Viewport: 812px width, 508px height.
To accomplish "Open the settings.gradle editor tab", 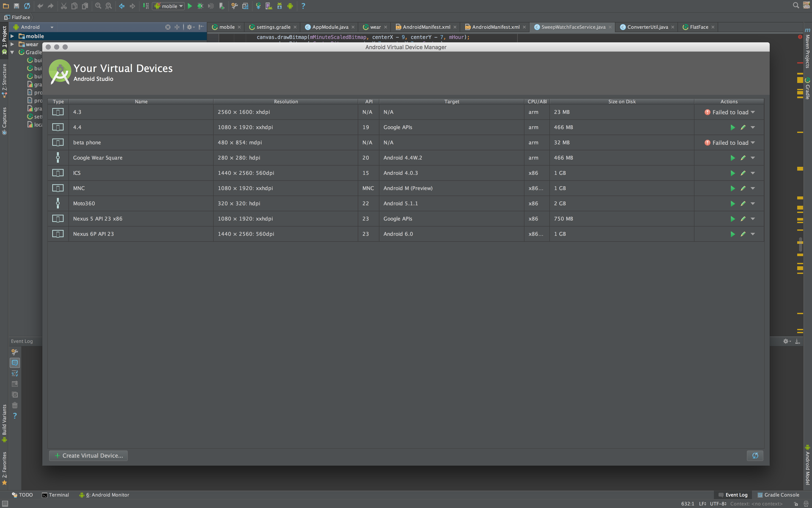I will (x=273, y=27).
